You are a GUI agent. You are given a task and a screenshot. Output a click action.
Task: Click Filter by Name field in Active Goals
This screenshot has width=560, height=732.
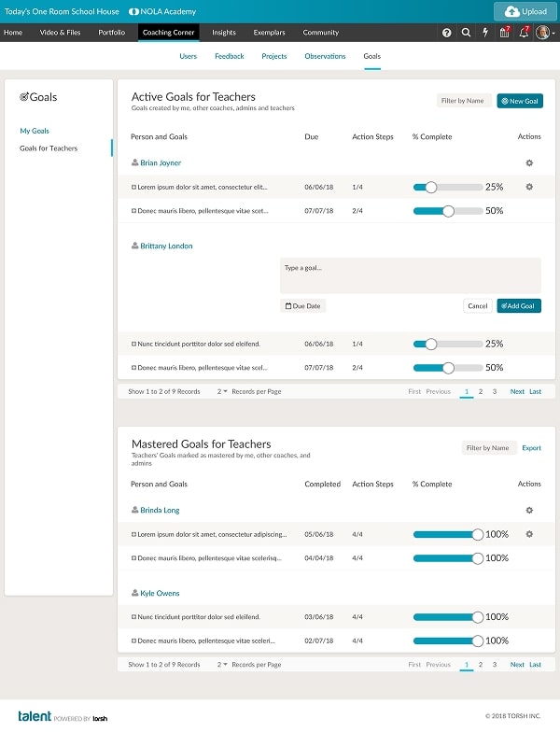pyautogui.click(x=464, y=101)
